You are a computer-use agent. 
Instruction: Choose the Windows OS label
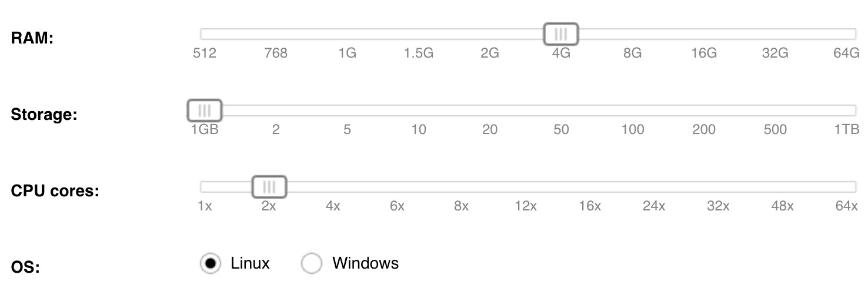[x=365, y=263]
